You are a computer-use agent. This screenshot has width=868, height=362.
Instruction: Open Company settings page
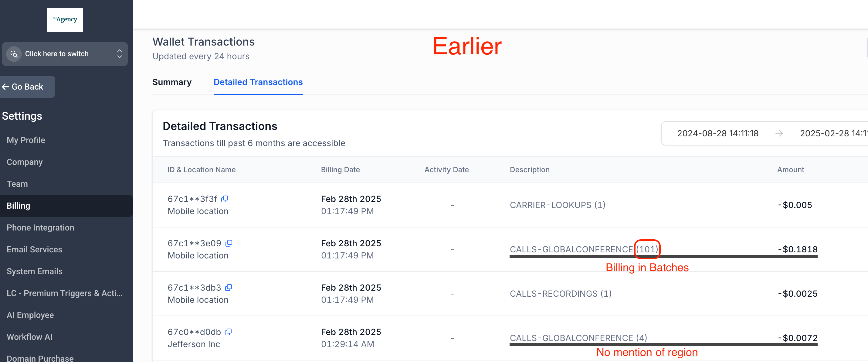point(25,162)
